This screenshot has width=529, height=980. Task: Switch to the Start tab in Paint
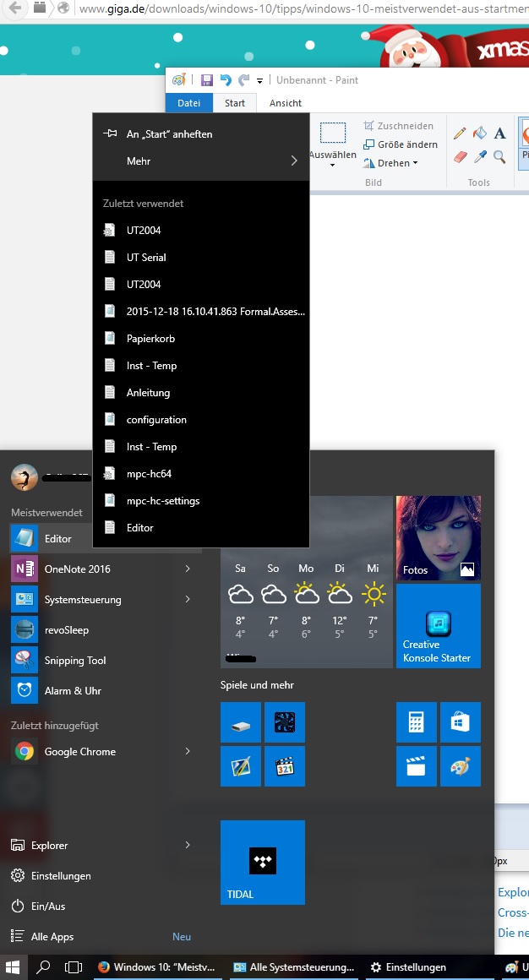click(235, 102)
